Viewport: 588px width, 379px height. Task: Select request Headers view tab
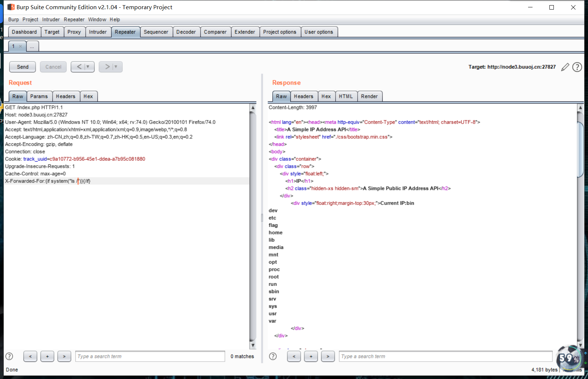tap(65, 96)
